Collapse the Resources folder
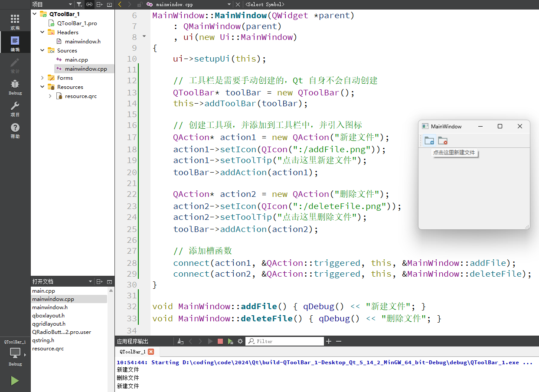The width and height of the screenshot is (539, 392). pyautogui.click(x=42, y=87)
